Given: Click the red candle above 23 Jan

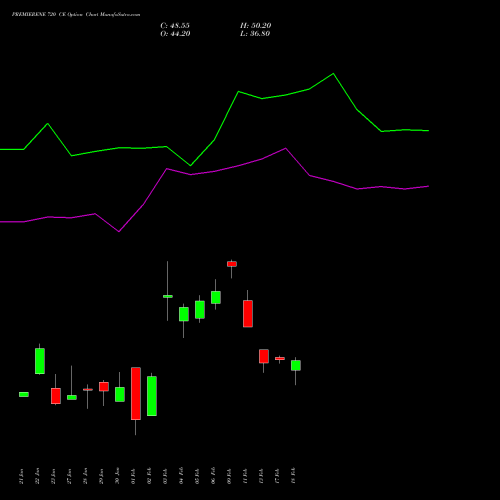Looking at the screenshot, I should point(56,396).
